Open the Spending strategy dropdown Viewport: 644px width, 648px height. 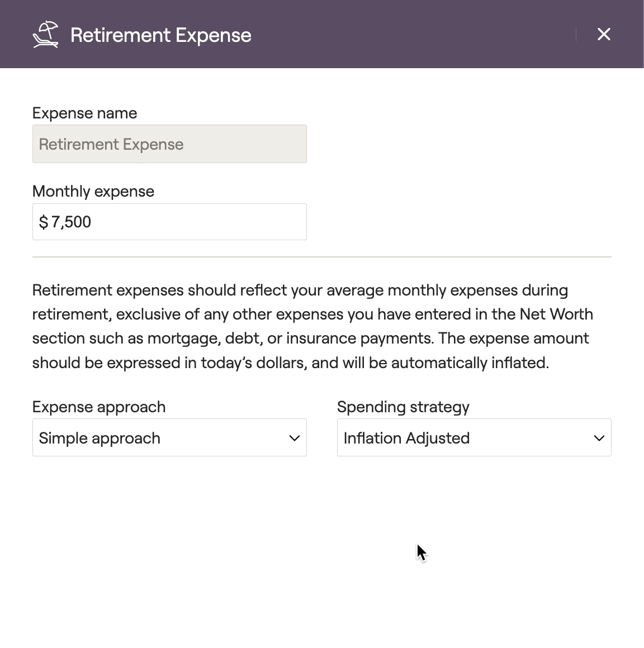474,437
